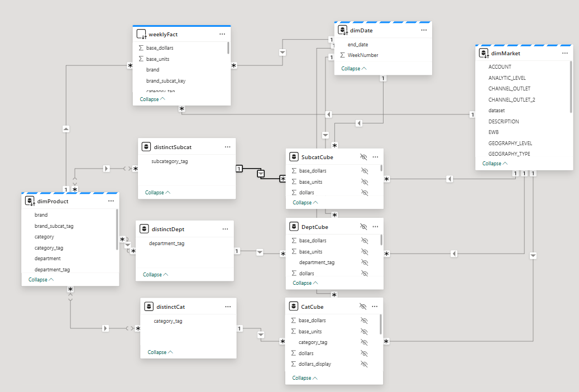Collapse the distinctSubcat table

(x=157, y=193)
